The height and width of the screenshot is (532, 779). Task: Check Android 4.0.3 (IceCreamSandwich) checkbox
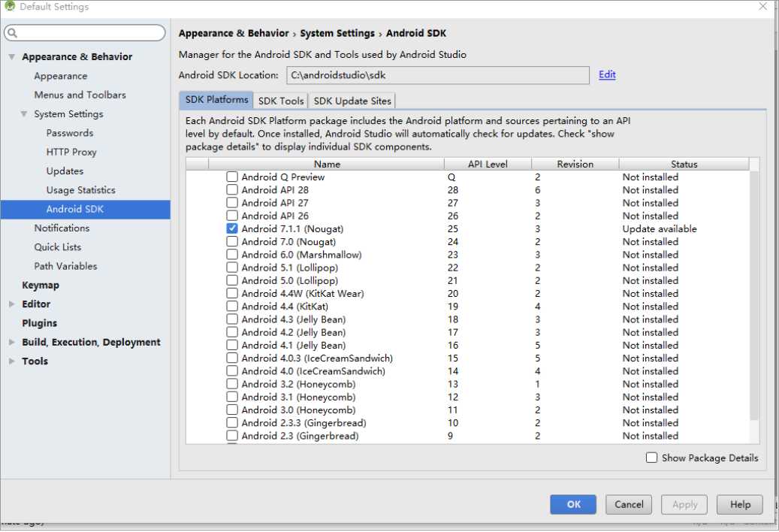click(x=231, y=358)
